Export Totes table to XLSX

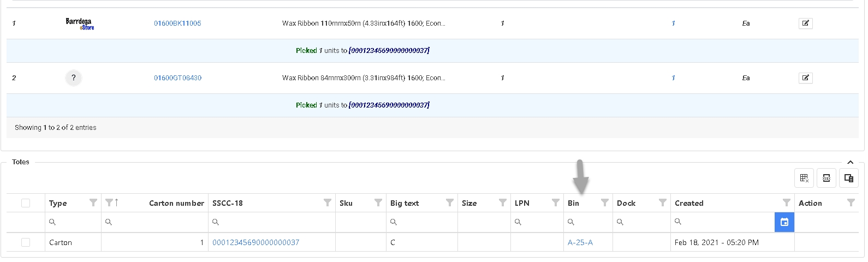[826, 178]
